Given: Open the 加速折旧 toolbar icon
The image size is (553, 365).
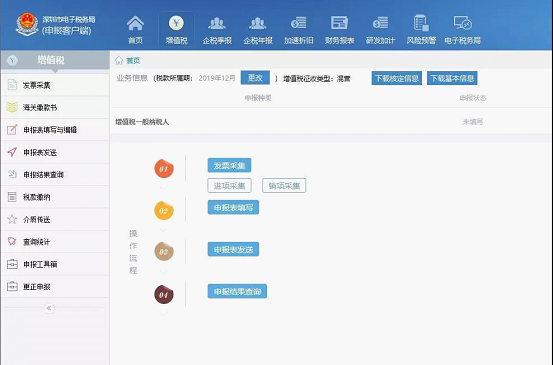Looking at the screenshot, I should [x=299, y=30].
